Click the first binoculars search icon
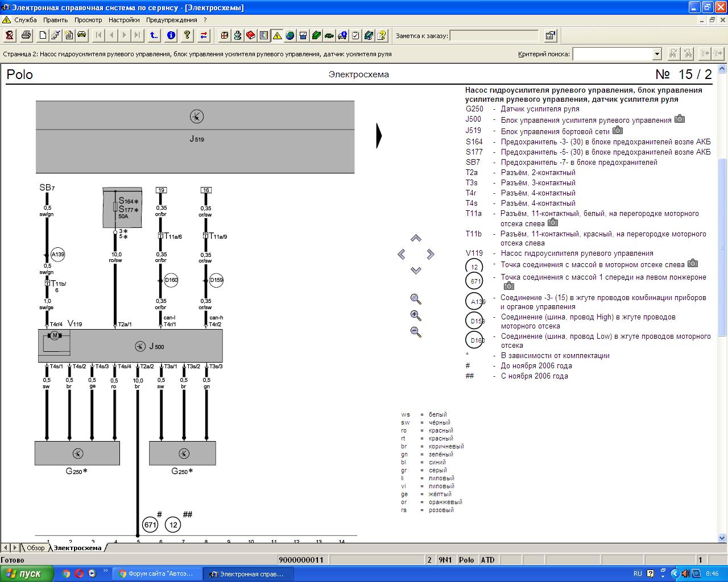The image size is (728, 582). (x=673, y=54)
